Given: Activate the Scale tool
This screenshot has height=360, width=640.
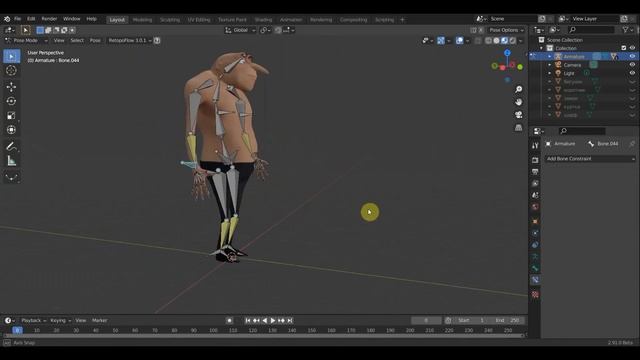Looking at the screenshot, I should pyautogui.click(x=11, y=116).
